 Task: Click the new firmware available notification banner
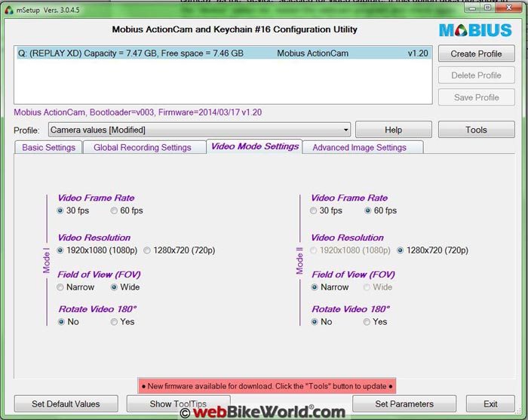[x=267, y=386]
